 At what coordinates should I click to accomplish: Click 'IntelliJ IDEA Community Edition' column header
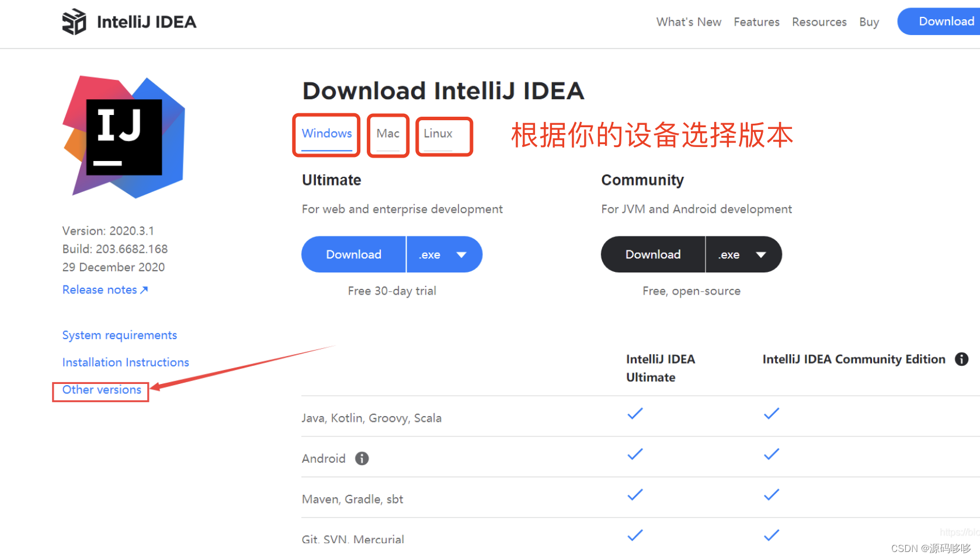coord(854,359)
